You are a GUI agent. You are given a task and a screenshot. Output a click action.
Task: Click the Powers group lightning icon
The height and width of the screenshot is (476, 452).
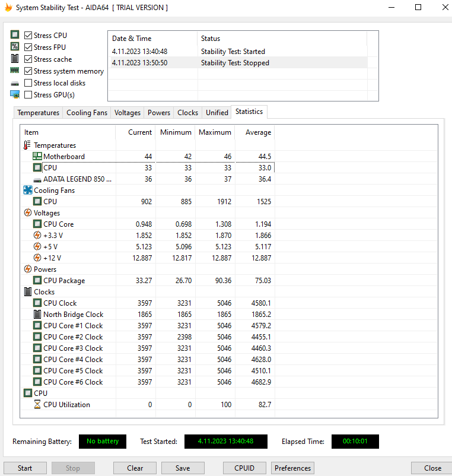(x=28, y=269)
